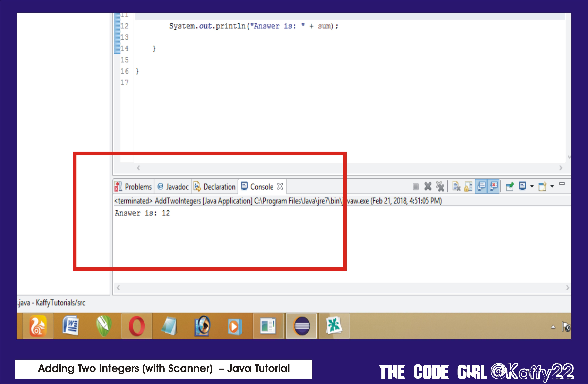588x384 pixels.
Task: Open UC Browser from the taskbar
Action: pos(38,326)
